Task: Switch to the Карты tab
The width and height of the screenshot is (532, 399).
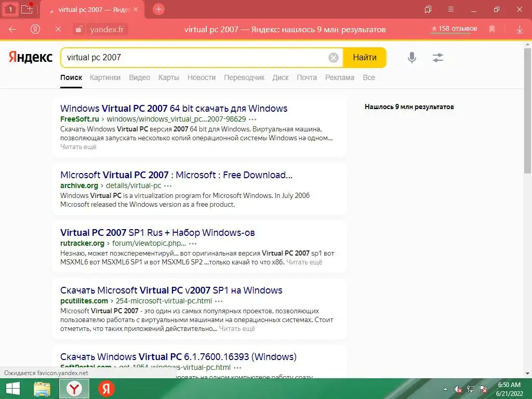Action: [169, 77]
